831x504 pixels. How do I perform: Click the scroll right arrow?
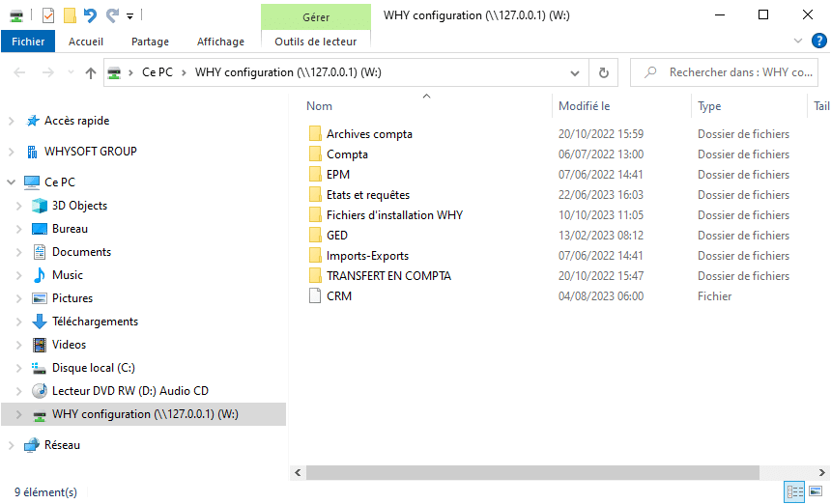click(821, 472)
